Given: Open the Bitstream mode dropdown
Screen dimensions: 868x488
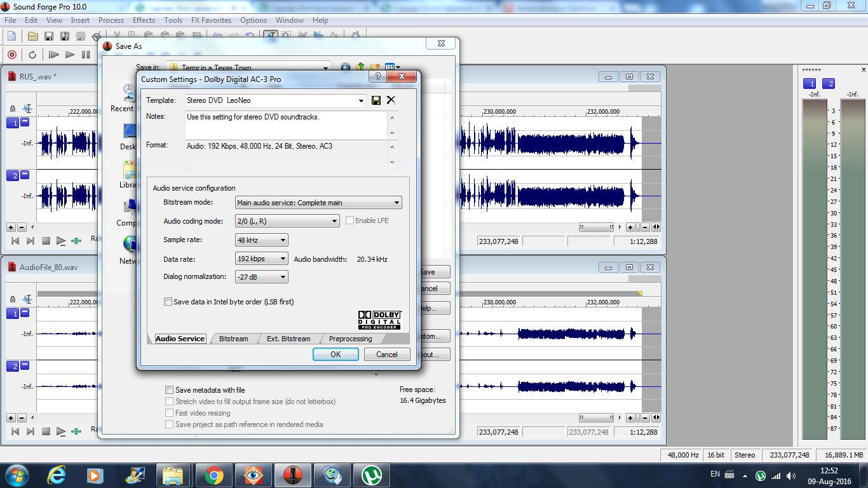Looking at the screenshot, I should (x=397, y=203).
